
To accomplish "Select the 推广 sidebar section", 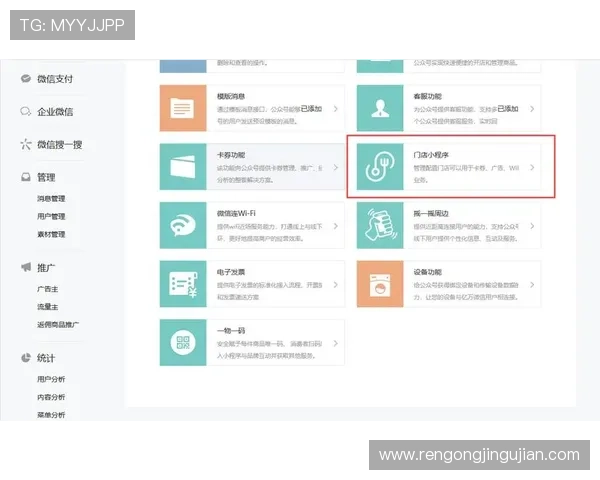I will coord(46,268).
